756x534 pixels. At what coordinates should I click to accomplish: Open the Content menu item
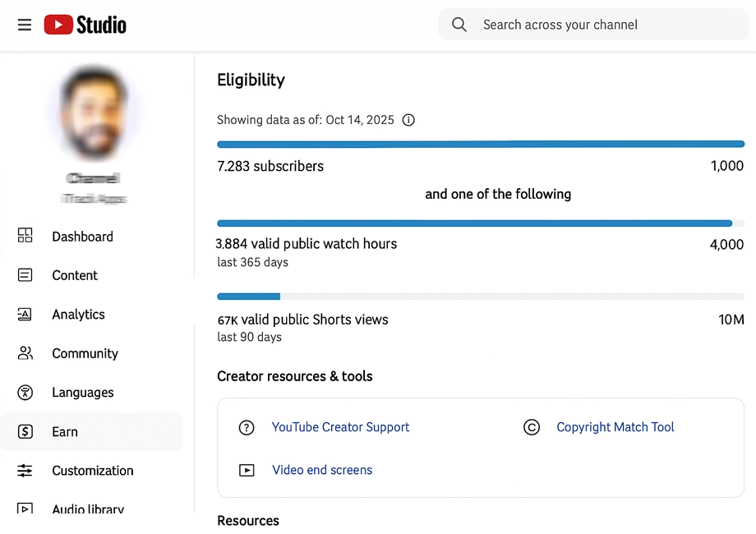click(x=75, y=275)
